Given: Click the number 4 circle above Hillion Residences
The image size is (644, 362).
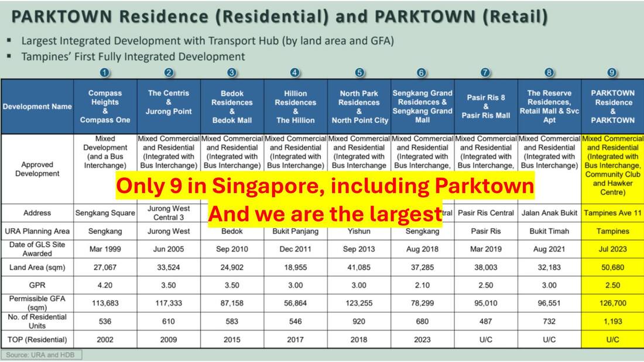Looking at the screenshot, I should click(x=295, y=73).
